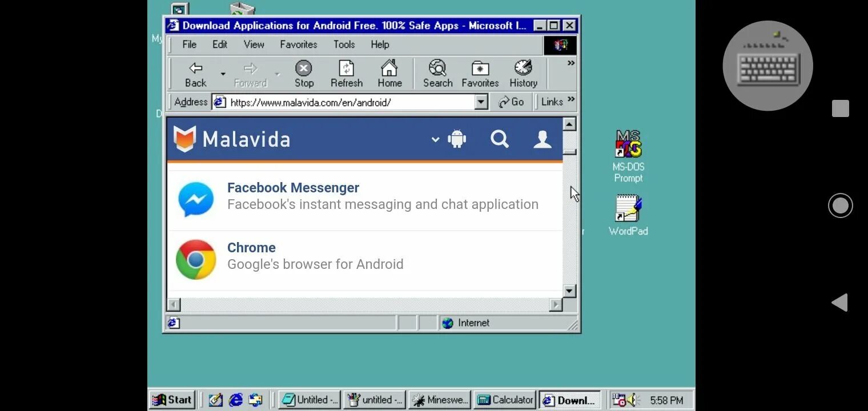Open the History toolbar button
868x411 pixels.
(x=523, y=74)
